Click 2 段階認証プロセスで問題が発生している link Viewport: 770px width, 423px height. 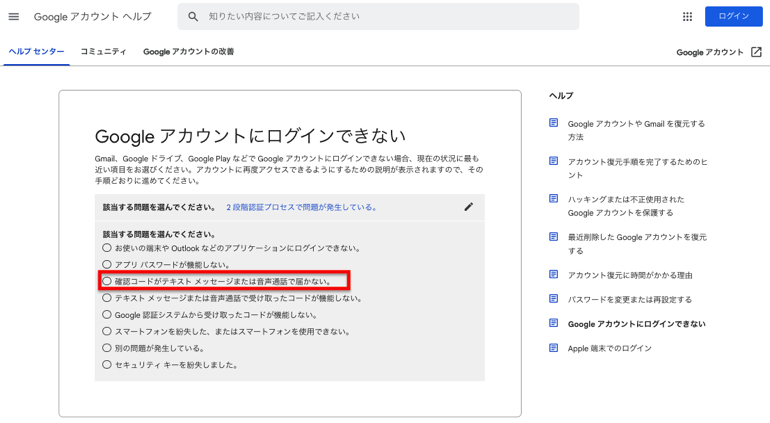click(302, 207)
